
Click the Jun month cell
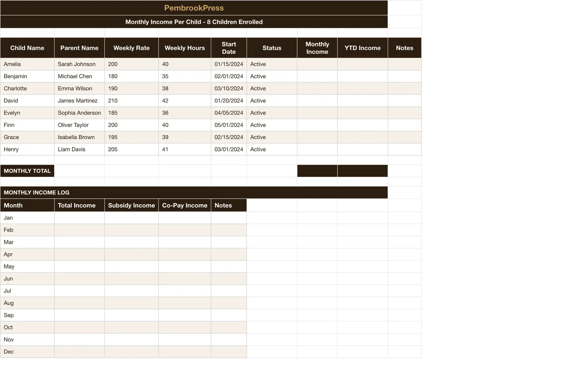[27, 278]
